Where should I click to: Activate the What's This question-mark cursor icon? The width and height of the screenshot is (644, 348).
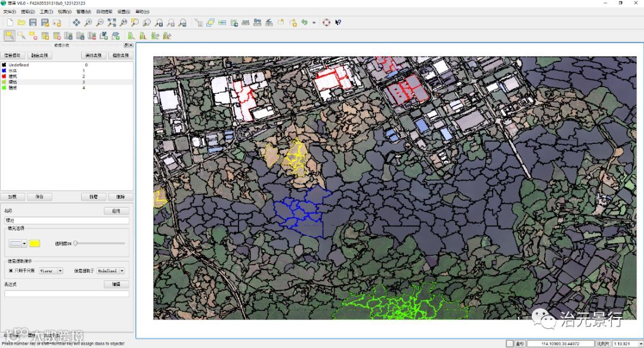click(x=338, y=23)
